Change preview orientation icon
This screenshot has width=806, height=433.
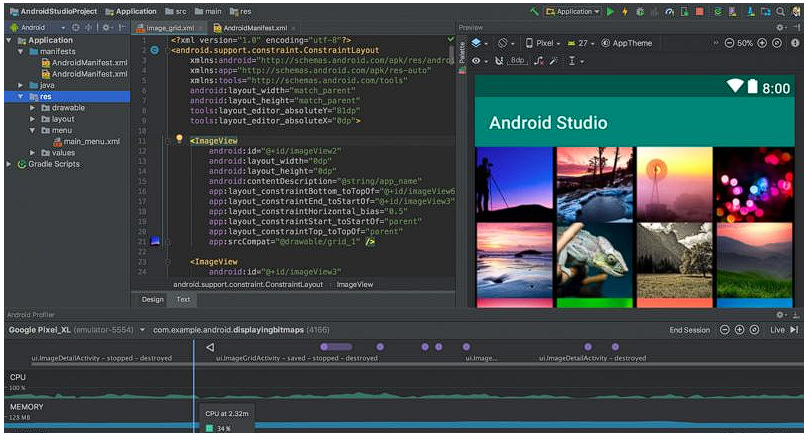[503, 43]
